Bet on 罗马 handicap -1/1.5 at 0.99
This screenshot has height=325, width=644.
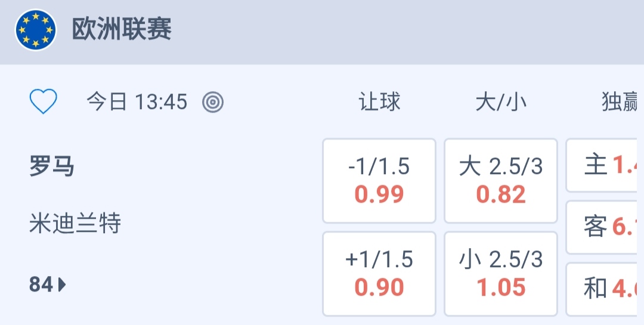coord(379,181)
